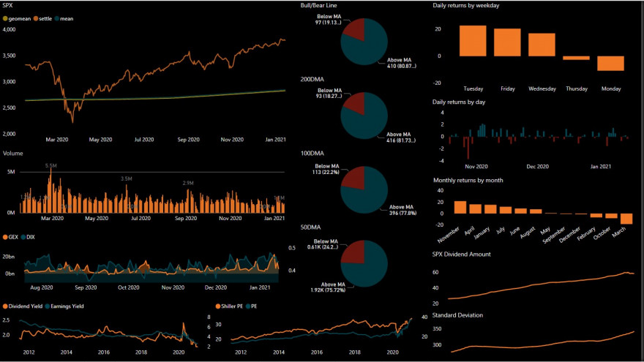Select the geomean legend entry
The height and width of the screenshot is (362, 644).
click(x=17, y=18)
